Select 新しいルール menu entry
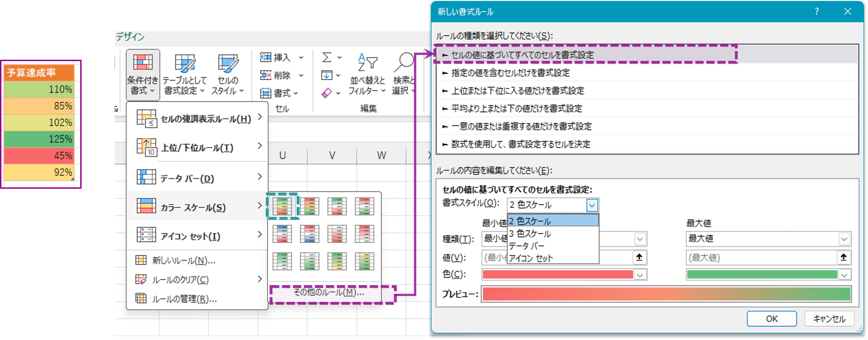 tap(183, 260)
